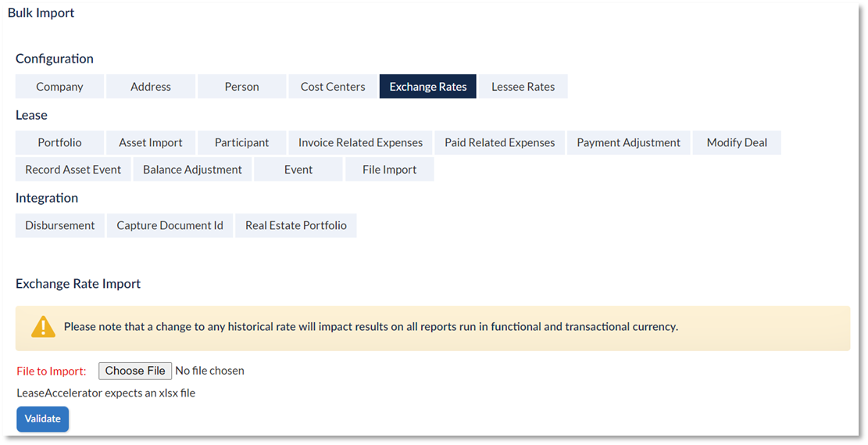Open the Portfolio lease import
Screen dimensions: 868x445
[x=60, y=142]
